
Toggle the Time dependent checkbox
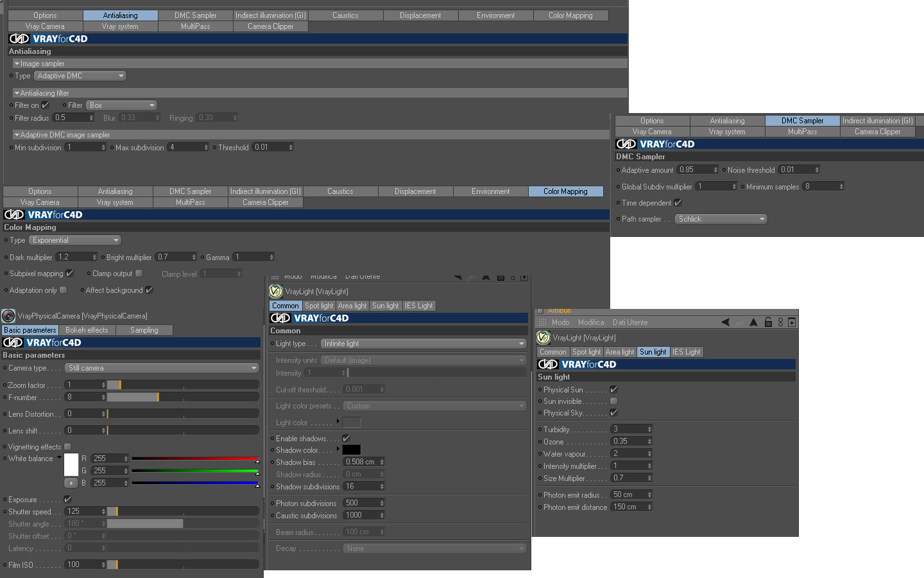point(678,203)
